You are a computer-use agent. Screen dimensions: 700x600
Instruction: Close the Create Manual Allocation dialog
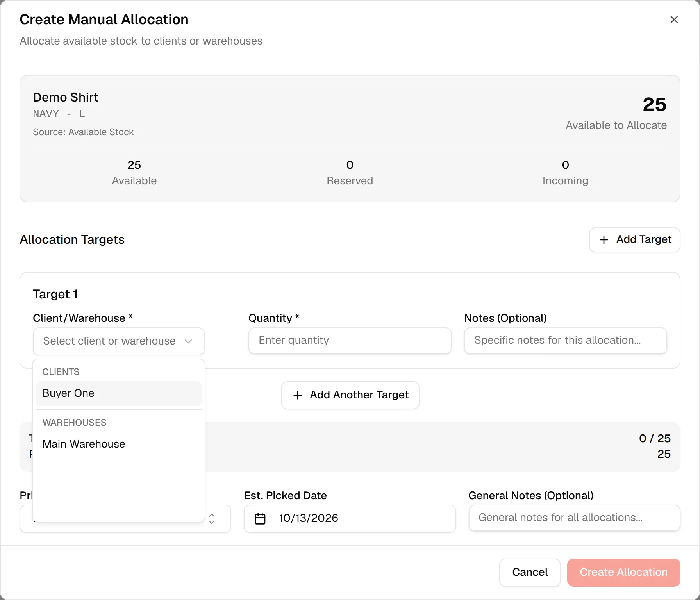(x=674, y=20)
